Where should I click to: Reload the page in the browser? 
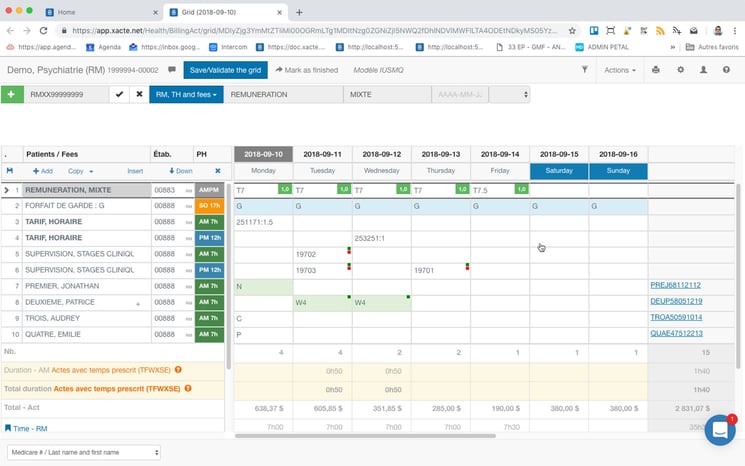pyautogui.click(x=43, y=30)
